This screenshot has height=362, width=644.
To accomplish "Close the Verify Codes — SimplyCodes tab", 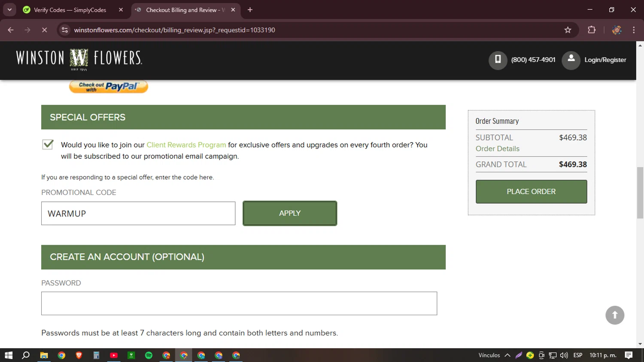I will [x=121, y=10].
